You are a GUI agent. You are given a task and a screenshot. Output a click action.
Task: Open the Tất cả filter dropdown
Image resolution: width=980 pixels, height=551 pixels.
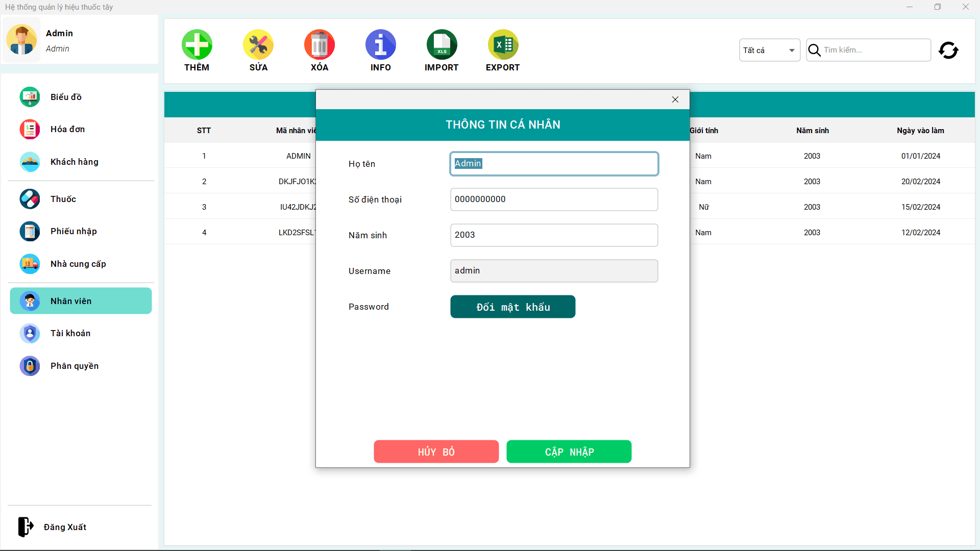pyautogui.click(x=769, y=50)
